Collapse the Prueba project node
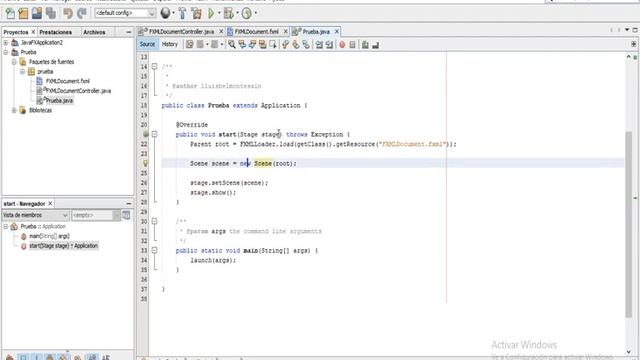Image resolution: width=640 pixels, height=360 pixels. [6, 52]
